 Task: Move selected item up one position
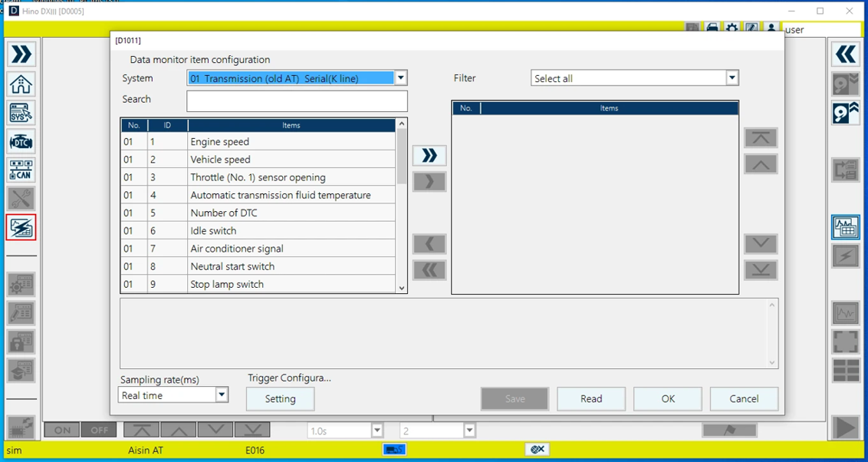(x=761, y=164)
